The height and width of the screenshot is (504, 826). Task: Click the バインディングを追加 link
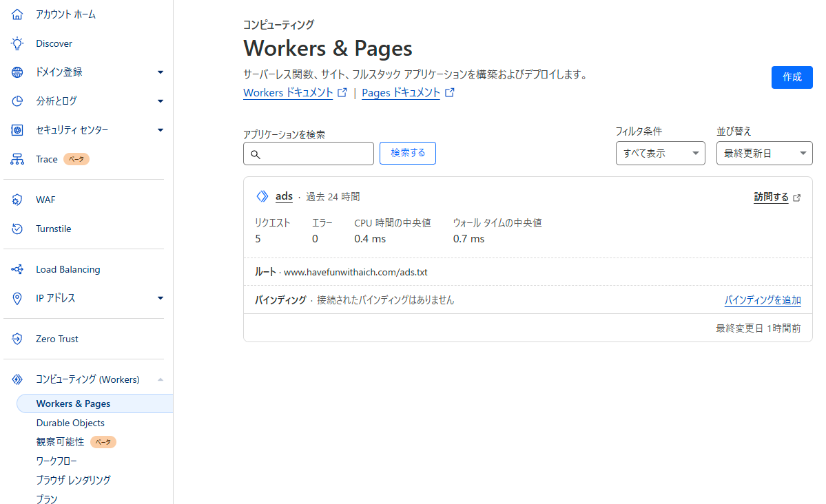(x=762, y=300)
